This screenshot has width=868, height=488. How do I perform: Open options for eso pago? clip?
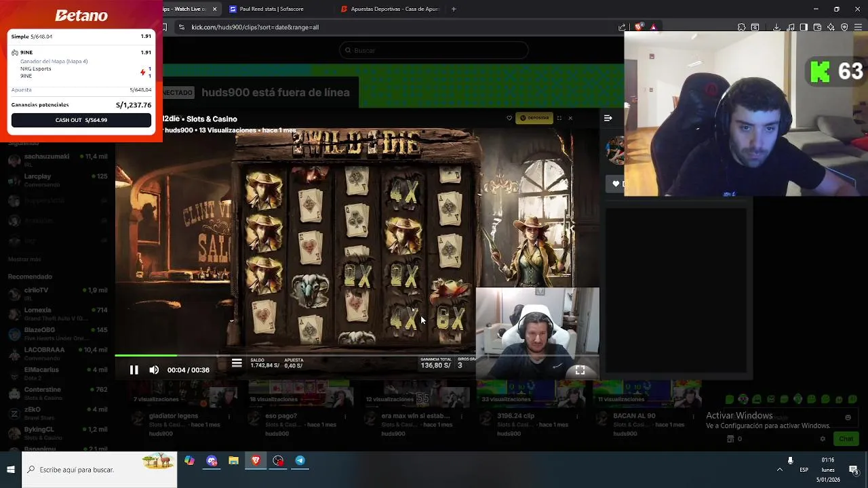346,416
